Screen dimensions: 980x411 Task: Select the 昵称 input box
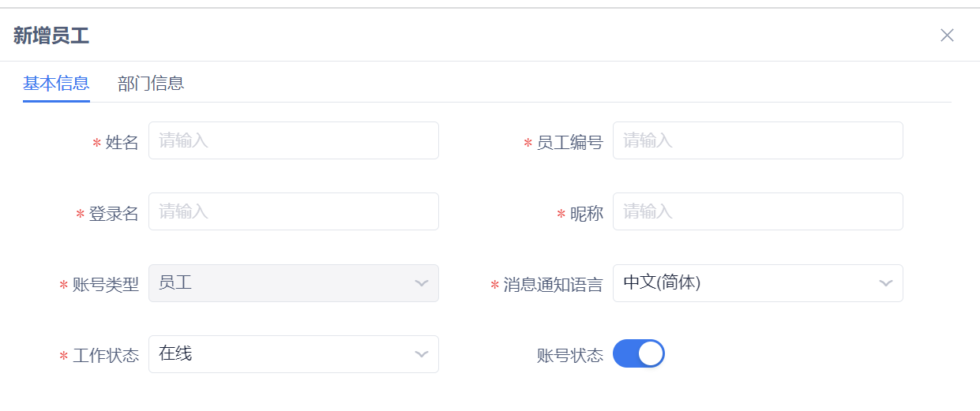pyautogui.click(x=757, y=211)
